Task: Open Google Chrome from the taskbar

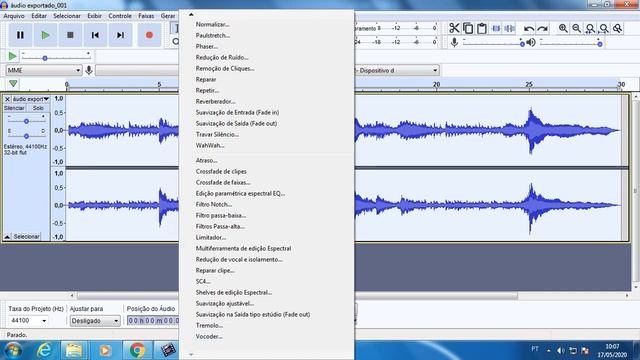Action: pos(137,350)
